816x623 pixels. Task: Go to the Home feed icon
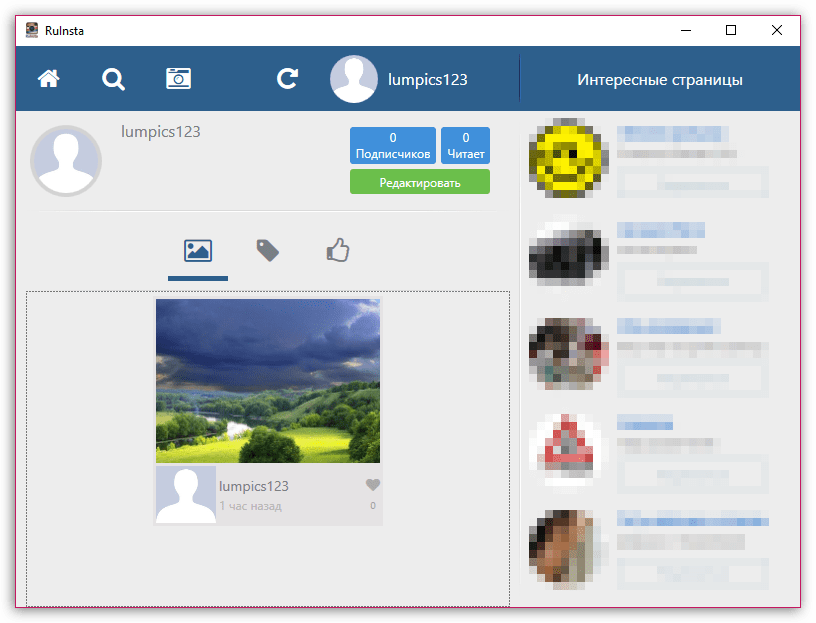pos(48,79)
